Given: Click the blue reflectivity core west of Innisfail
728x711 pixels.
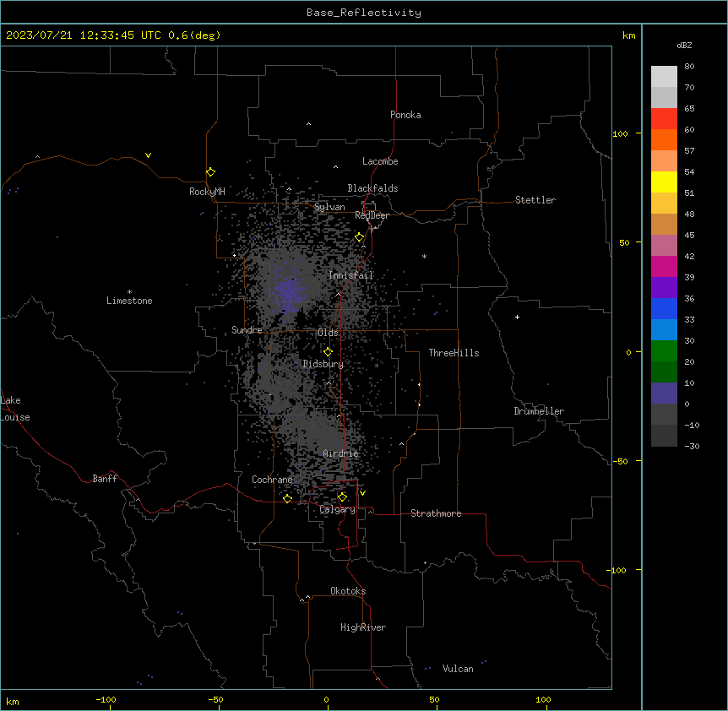Looking at the screenshot, I should coord(290,293).
